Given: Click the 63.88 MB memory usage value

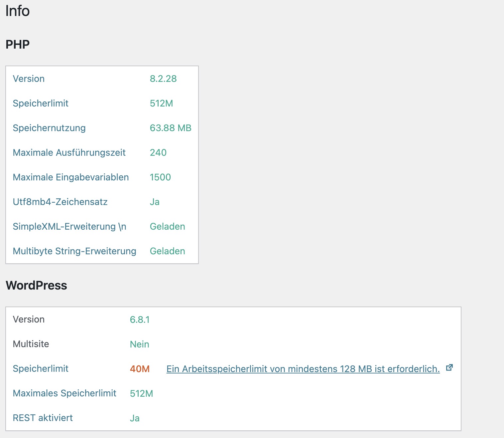Looking at the screenshot, I should coord(171,128).
